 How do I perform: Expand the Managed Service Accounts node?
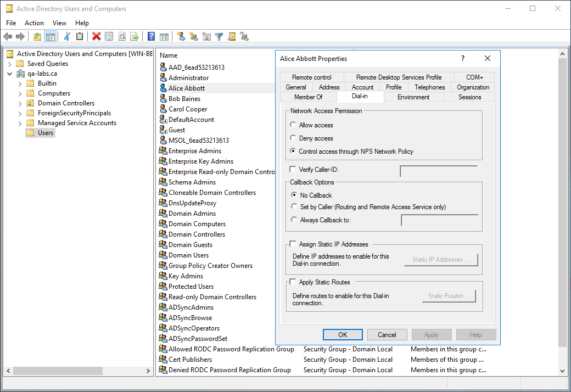pos(20,123)
